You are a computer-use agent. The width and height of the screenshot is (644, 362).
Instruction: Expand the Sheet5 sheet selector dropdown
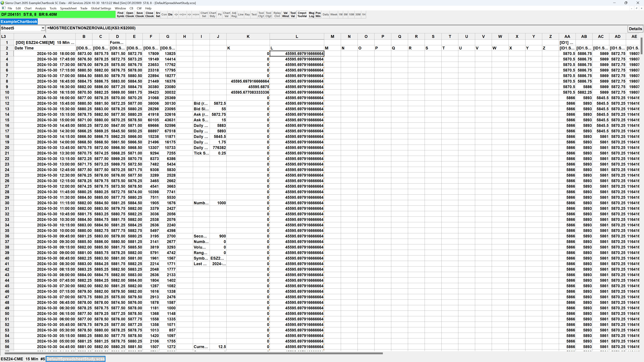pyautogui.click(x=43, y=28)
